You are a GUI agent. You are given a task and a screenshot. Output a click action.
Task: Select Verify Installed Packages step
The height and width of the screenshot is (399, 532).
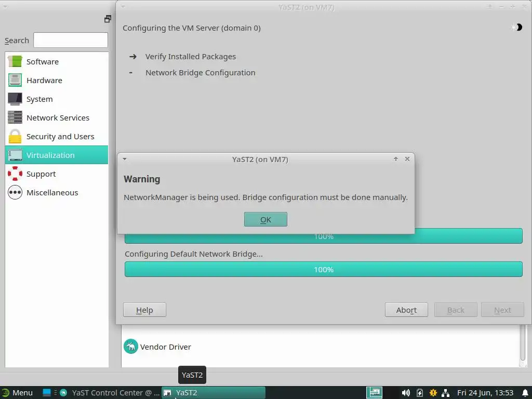[x=190, y=56]
